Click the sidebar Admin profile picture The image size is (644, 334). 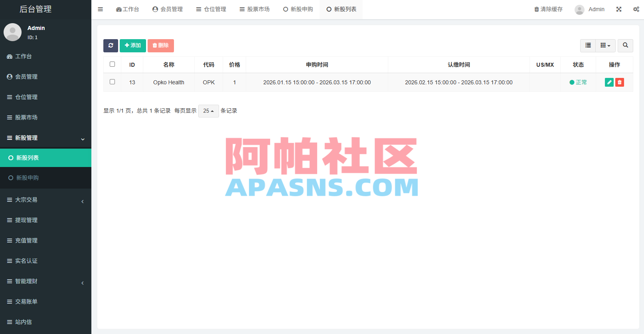(x=12, y=32)
